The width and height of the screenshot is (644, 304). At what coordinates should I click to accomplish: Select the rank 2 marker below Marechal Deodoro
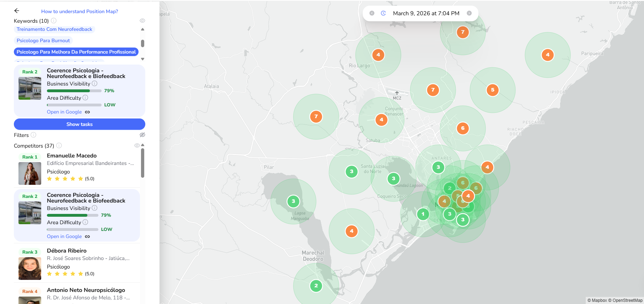(x=316, y=286)
